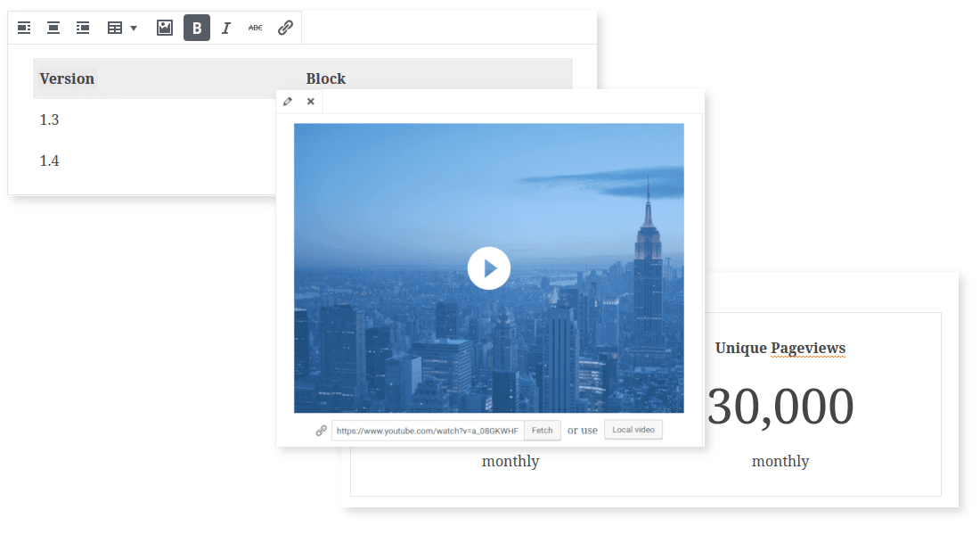Choose the Local video button

(633, 430)
